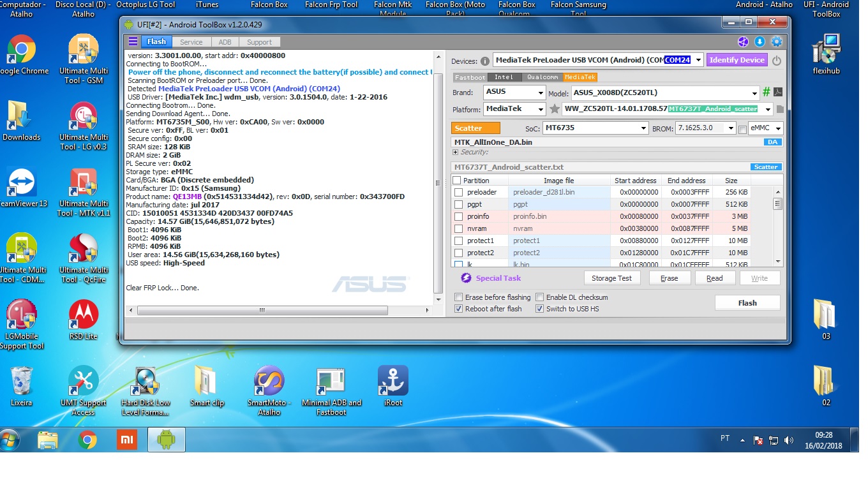Open Ultimate Multi Tool - MTK desktop shortcut
Image resolution: width=868 pixels, height=490 pixels.
coord(84,192)
